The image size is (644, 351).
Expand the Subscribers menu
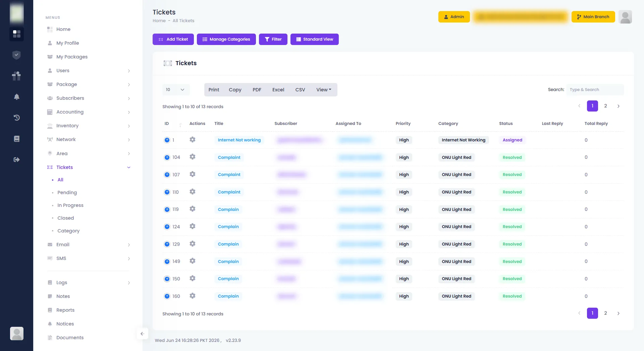(x=89, y=98)
